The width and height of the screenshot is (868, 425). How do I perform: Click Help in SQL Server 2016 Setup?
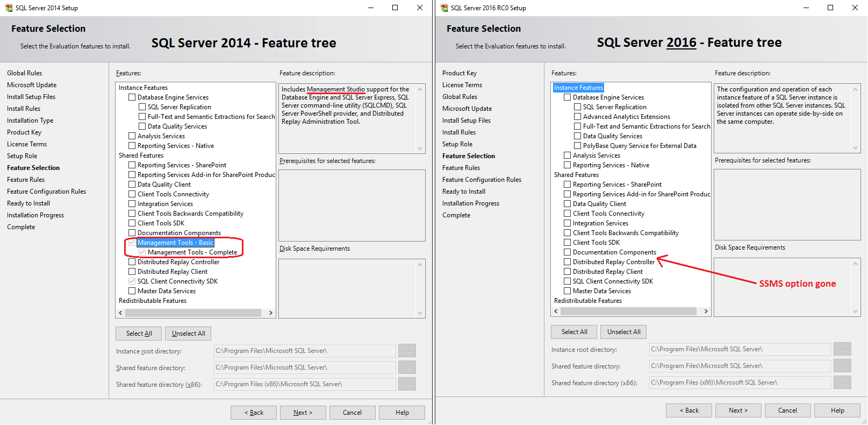pos(837,410)
